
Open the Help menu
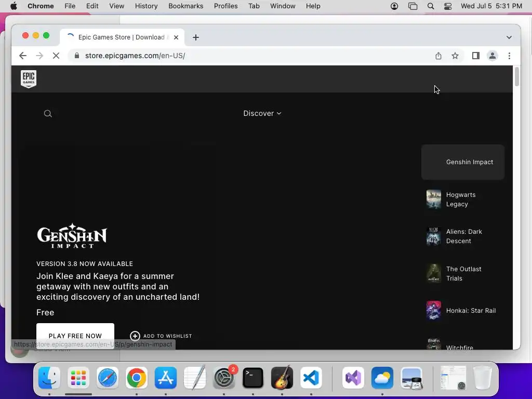pyautogui.click(x=313, y=6)
